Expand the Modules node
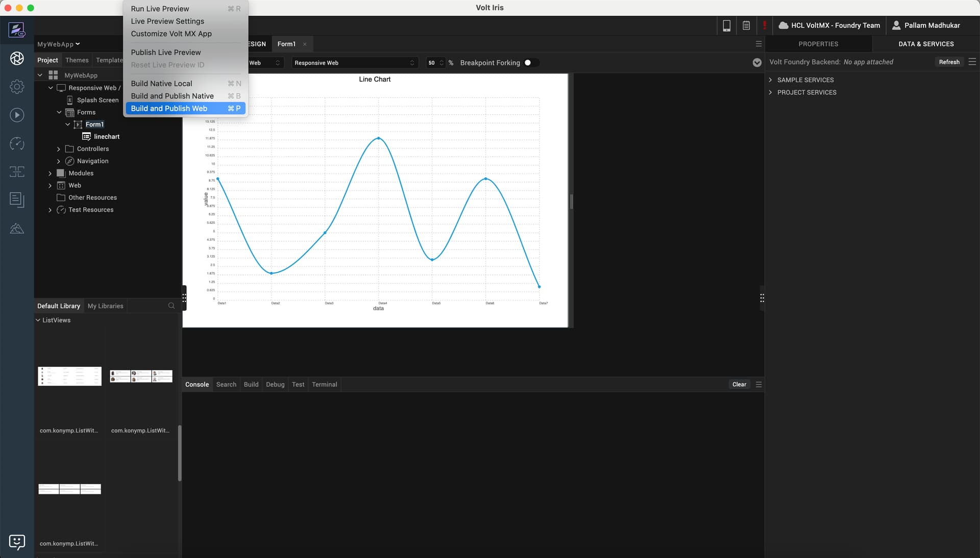980x558 pixels. click(x=50, y=173)
